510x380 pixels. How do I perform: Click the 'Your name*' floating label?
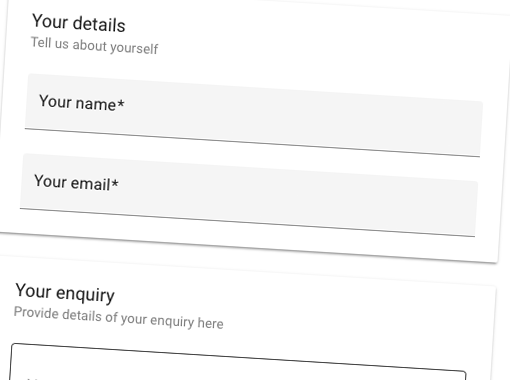pos(82,103)
